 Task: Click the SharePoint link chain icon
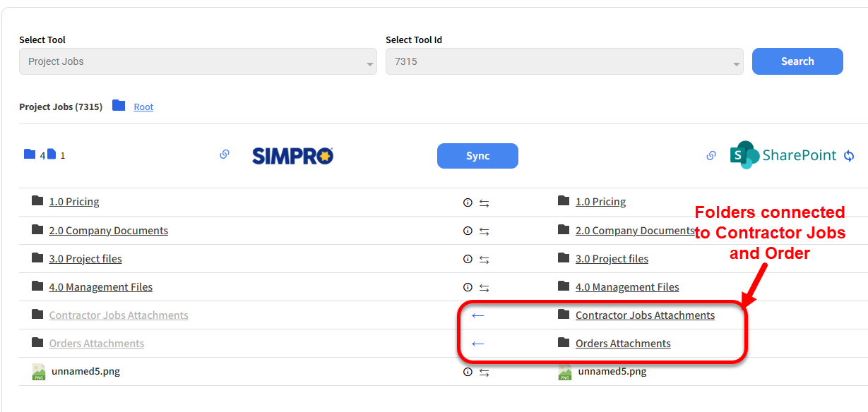pos(711,156)
